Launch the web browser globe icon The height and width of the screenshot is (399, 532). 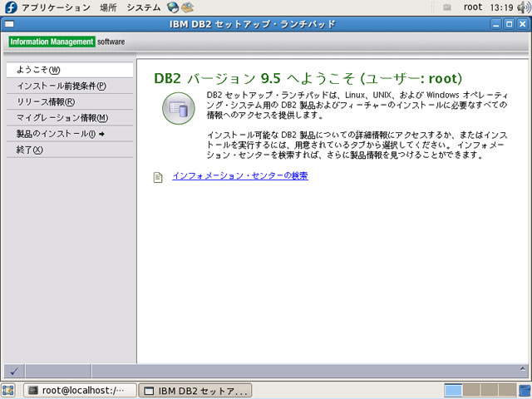pos(173,7)
